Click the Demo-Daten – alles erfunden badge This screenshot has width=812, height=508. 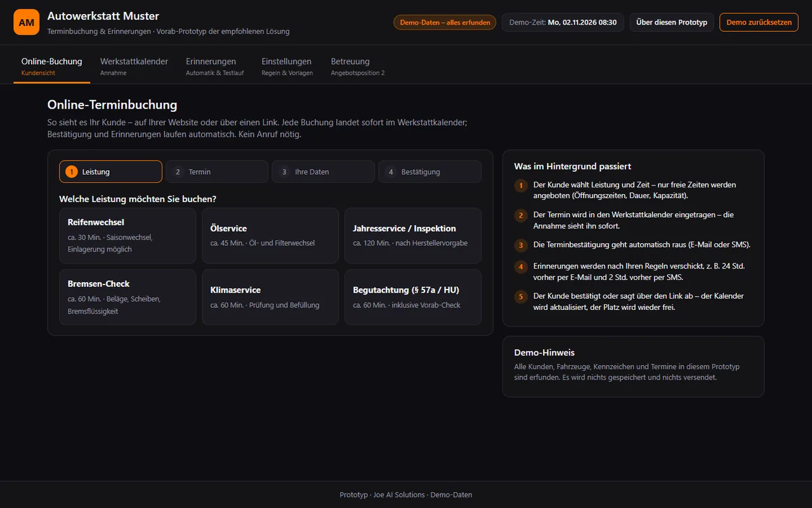pyautogui.click(x=445, y=22)
